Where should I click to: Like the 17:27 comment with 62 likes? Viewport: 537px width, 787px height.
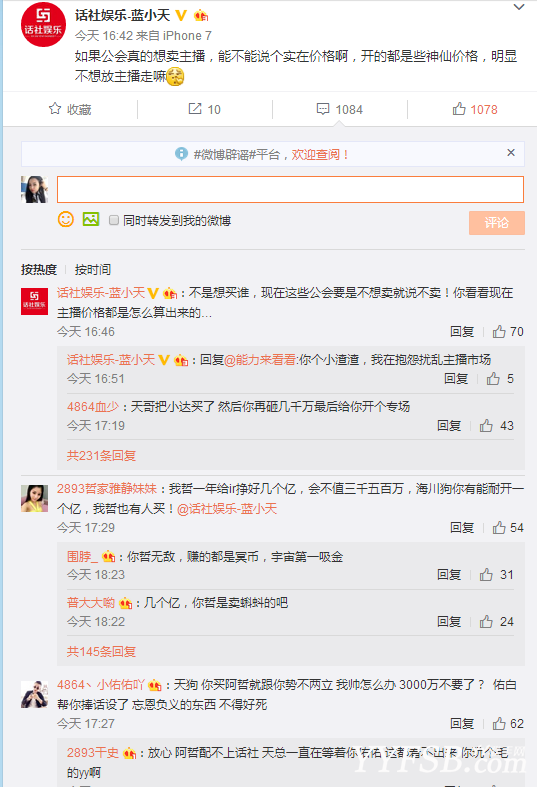[x=508, y=723]
